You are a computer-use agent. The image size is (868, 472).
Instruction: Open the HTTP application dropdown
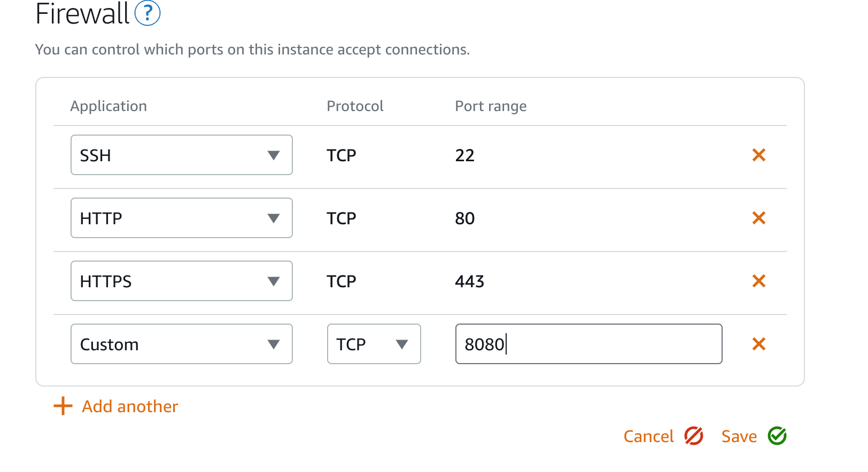182,218
